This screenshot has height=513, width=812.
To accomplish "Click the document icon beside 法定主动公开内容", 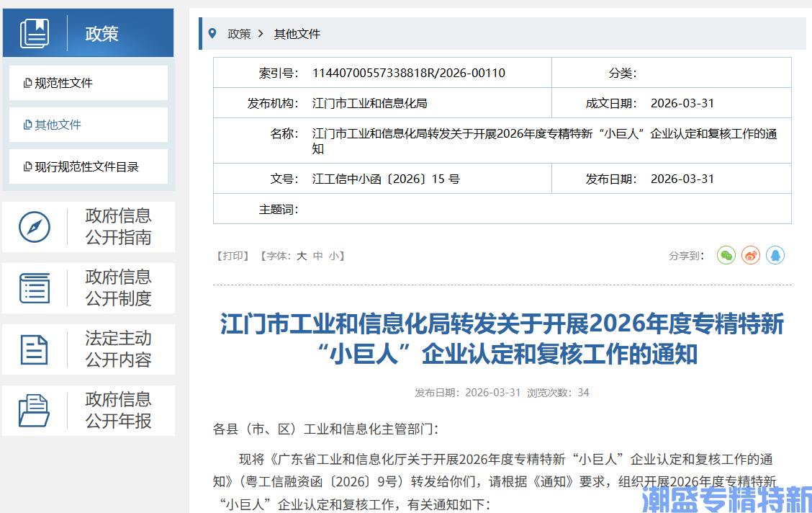I will [35, 349].
